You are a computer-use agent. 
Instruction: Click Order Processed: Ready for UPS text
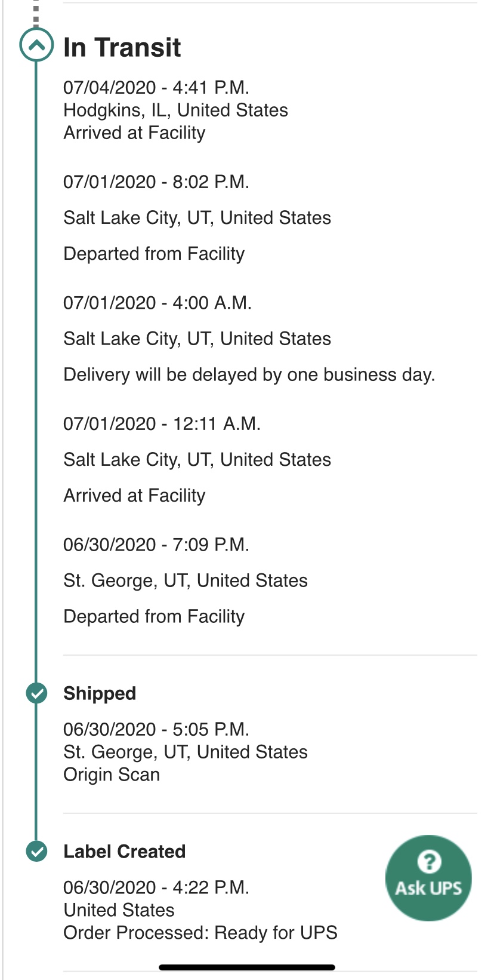click(200, 933)
